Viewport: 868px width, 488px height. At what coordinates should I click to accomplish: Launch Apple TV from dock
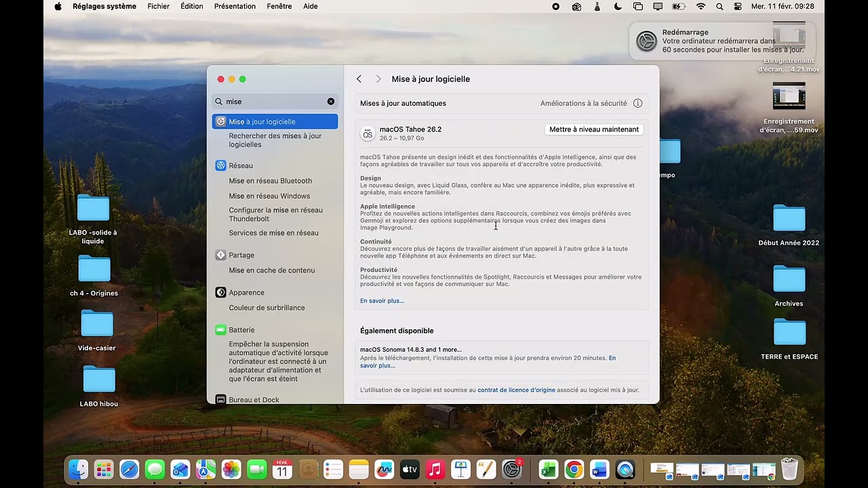pyautogui.click(x=410, y=469)
